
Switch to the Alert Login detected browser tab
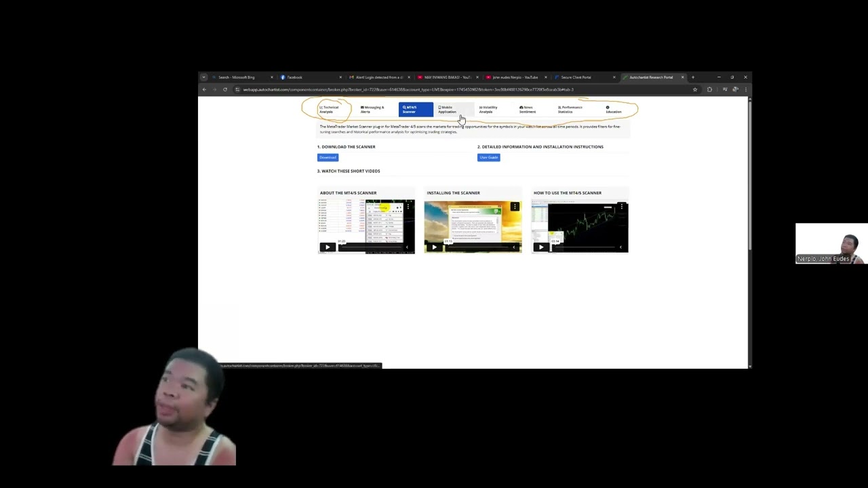click(x=377, y=77)
